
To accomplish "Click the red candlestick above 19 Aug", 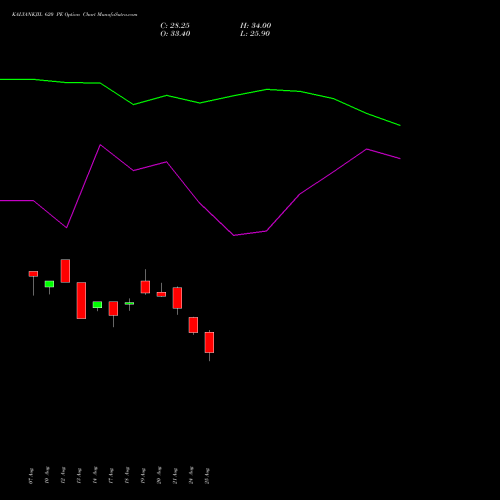I will (145, 287).
